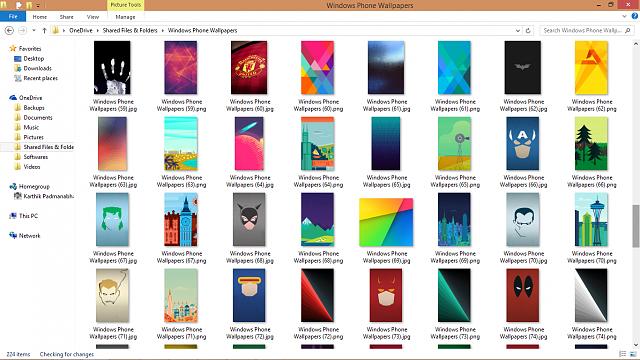This screenshot has height=360, width=640.
Task: Select the clock tower wallpaper (67).png
Action: (181, 220)
